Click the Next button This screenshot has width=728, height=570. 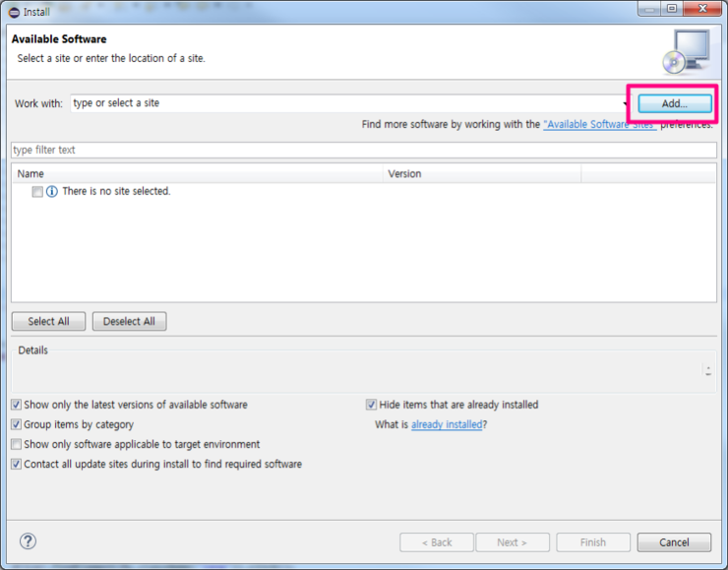click(x=513, y=542)
